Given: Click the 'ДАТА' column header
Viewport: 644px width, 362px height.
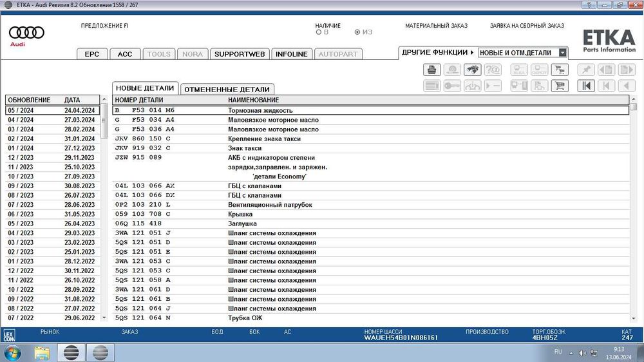Looking at the screenshot, I should [x=72, y=100].
